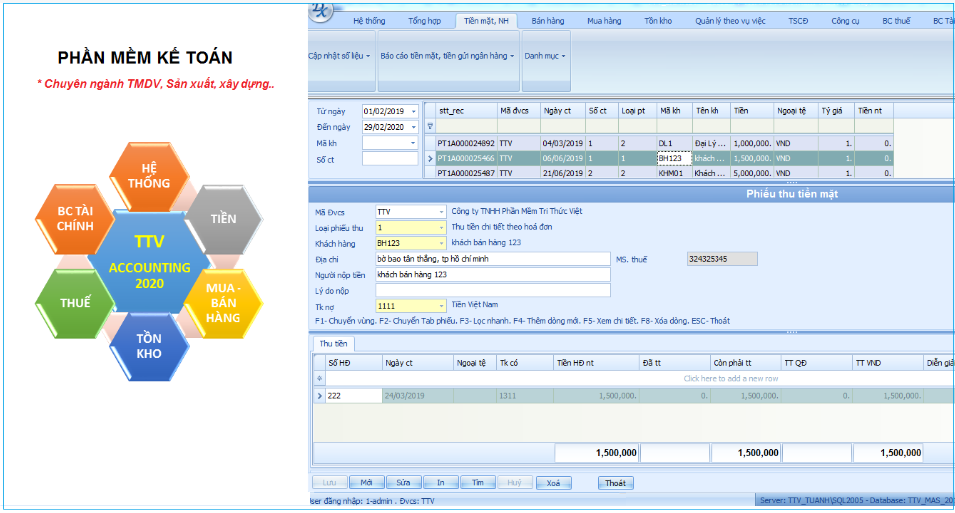This screenshot has height=513, width=955.
Task: Open the Từ ngày date dropdown
Action: 414,111
